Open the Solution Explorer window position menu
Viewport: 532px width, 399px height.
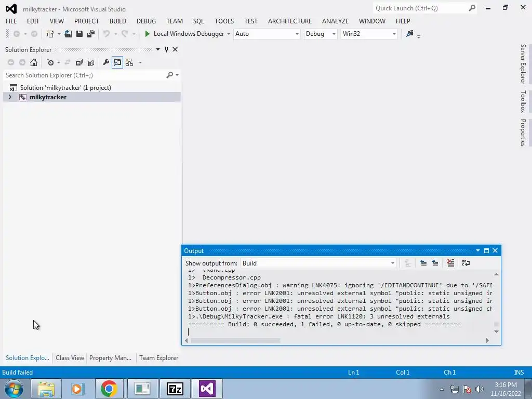pyautogui.click(x=158, y=49)
